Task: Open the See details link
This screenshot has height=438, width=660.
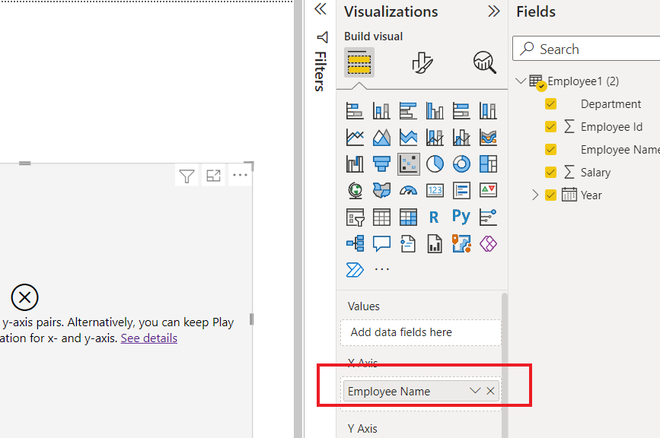Action: [x=149, y=338]
